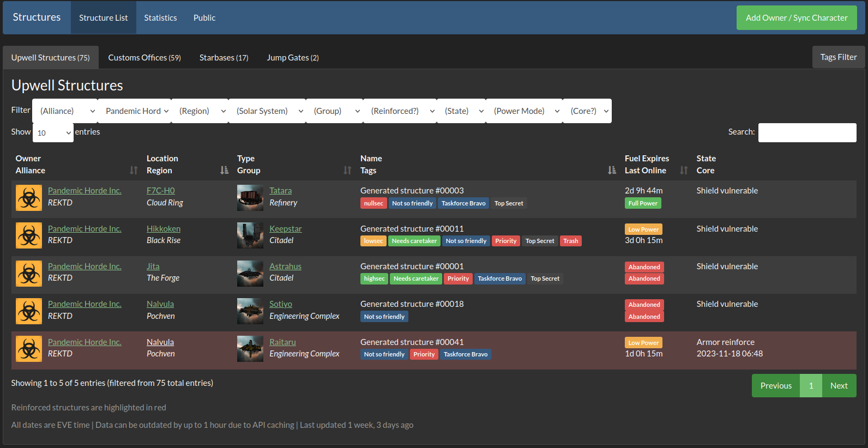Click into the Search input field
868x448 pixels.
coord(807,132)
